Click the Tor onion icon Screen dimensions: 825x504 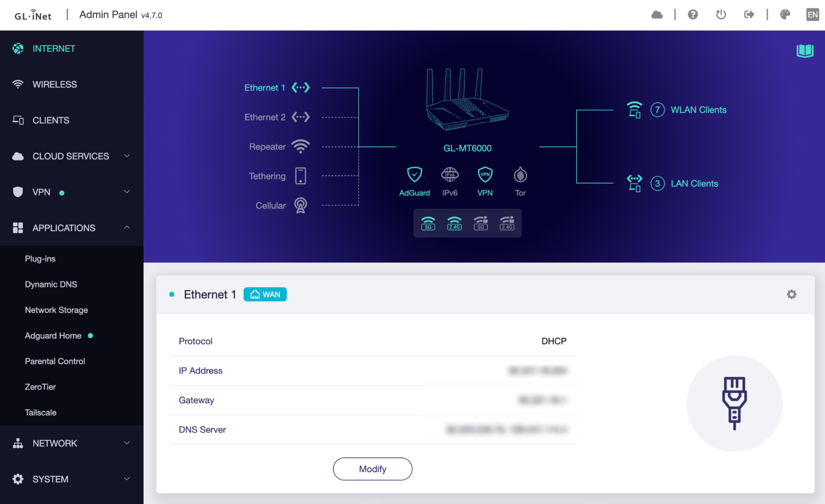(x=520, y=175)
